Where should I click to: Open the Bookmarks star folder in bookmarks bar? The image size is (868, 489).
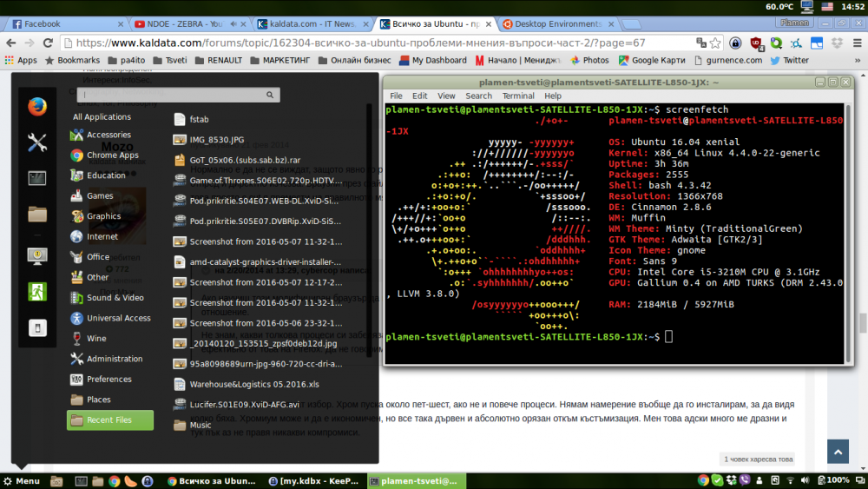point(73,60)
